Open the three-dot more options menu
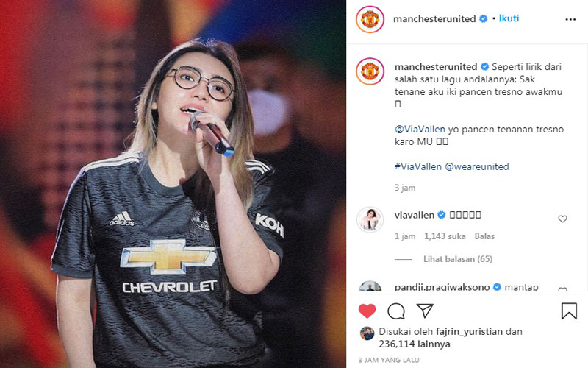 (570, 19)
